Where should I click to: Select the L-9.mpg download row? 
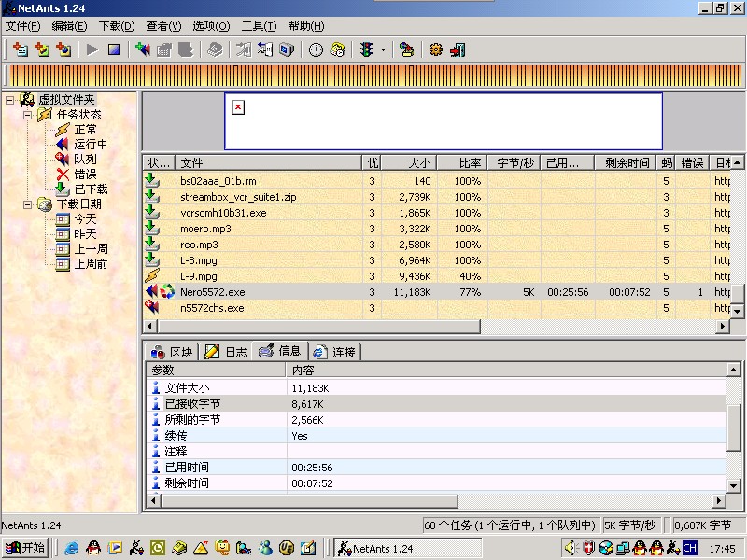(x=437, y=276)
